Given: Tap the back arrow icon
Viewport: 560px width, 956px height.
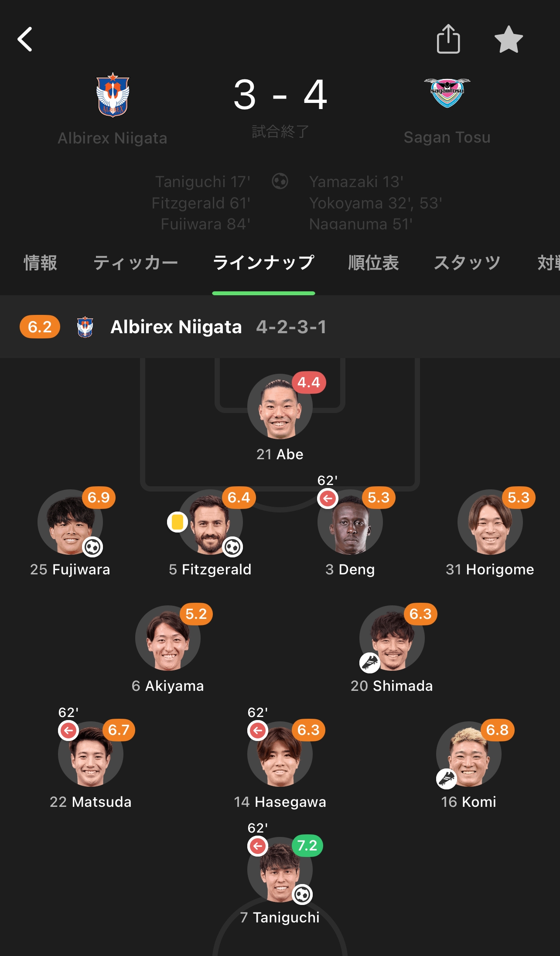Looking at the screenshot, I should (25, 39).
